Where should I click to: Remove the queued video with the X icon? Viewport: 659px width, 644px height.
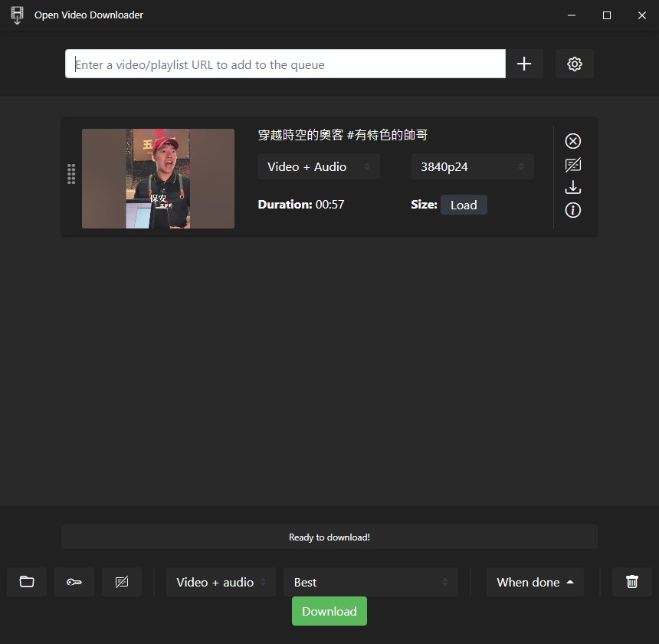[573, 141]
